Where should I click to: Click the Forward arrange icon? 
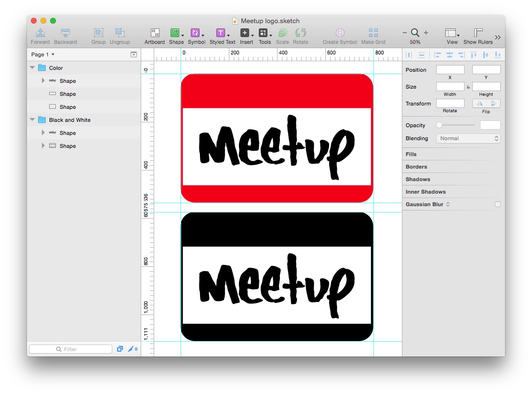point(40,33)
